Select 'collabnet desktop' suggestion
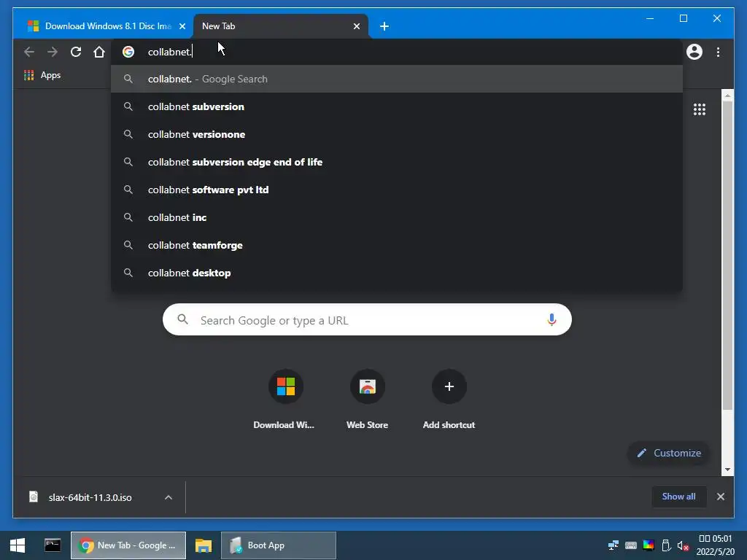747x560 pixels. [x=396, y=273]
